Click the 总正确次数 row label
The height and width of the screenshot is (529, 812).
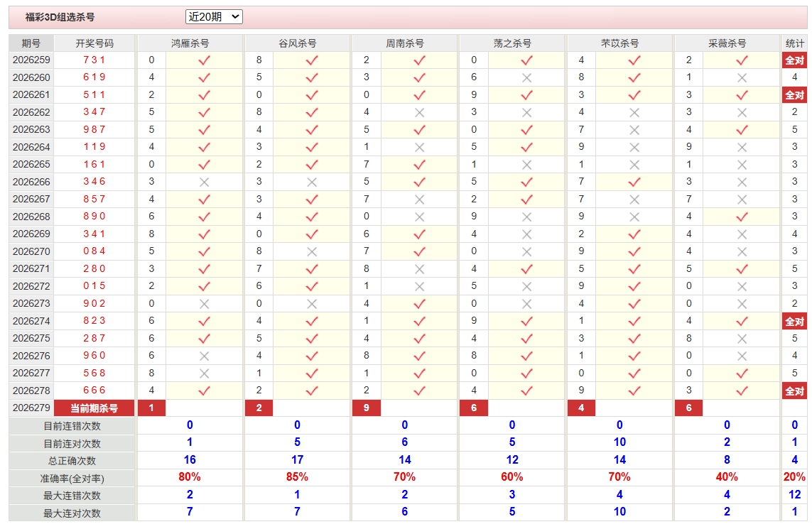pos(72,462)
